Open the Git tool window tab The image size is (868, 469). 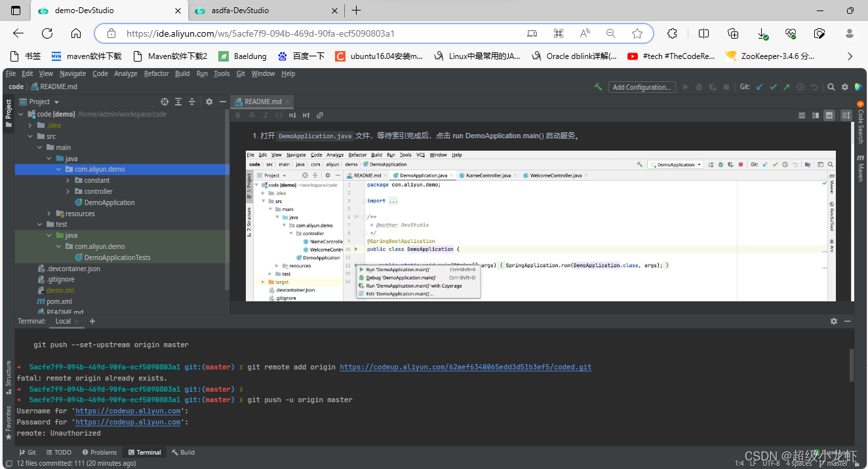coord(27,452)
